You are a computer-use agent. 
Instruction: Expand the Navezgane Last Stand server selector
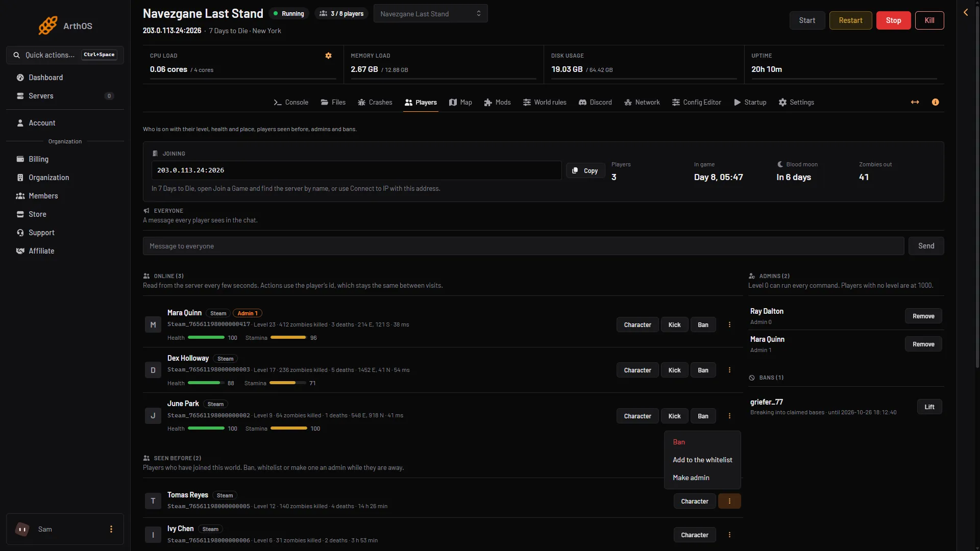pos(430,14)
